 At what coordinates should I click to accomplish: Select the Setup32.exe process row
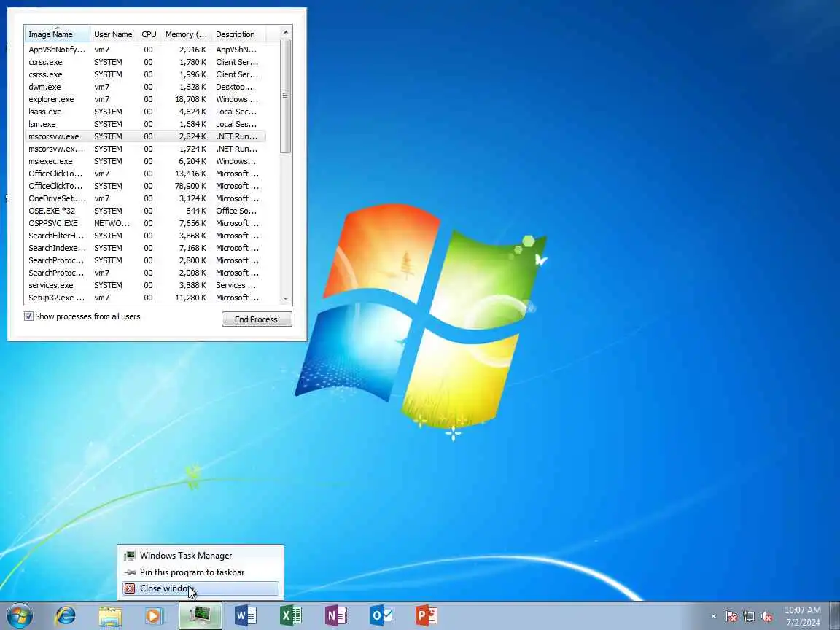click(144, 297)
